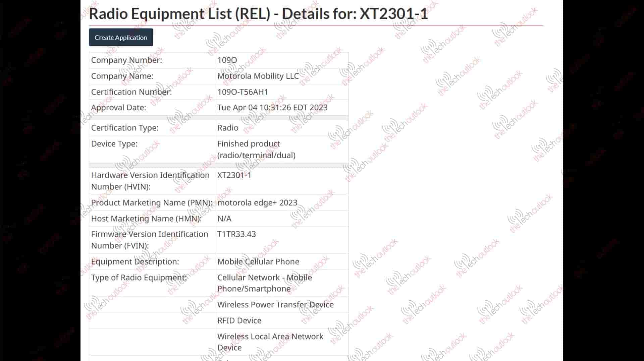The width and height of the screenshot is (644, 361).
Task: Click the Firmware Version Identification Number label
Action: coord(150,240)
